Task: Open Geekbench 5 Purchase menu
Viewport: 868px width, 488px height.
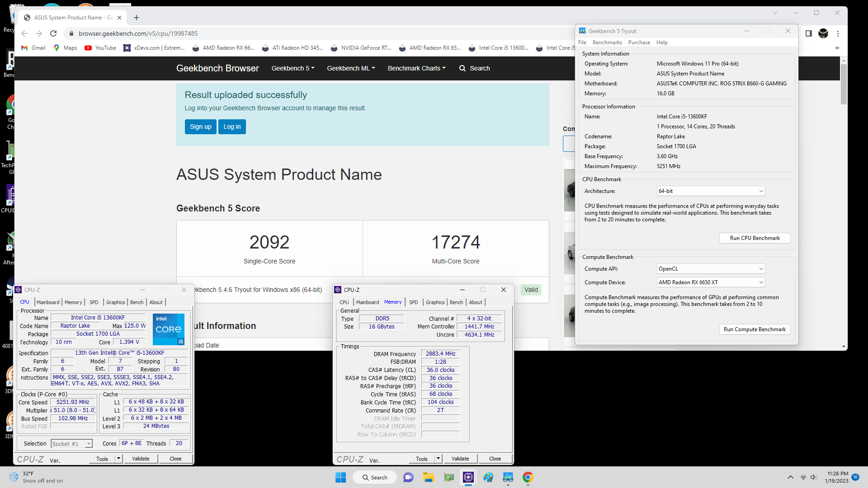Action: coord(639,42)
